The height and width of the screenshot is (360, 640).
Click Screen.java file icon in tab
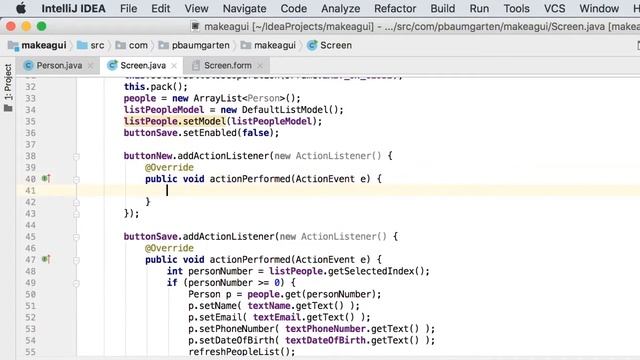(112, 65)
